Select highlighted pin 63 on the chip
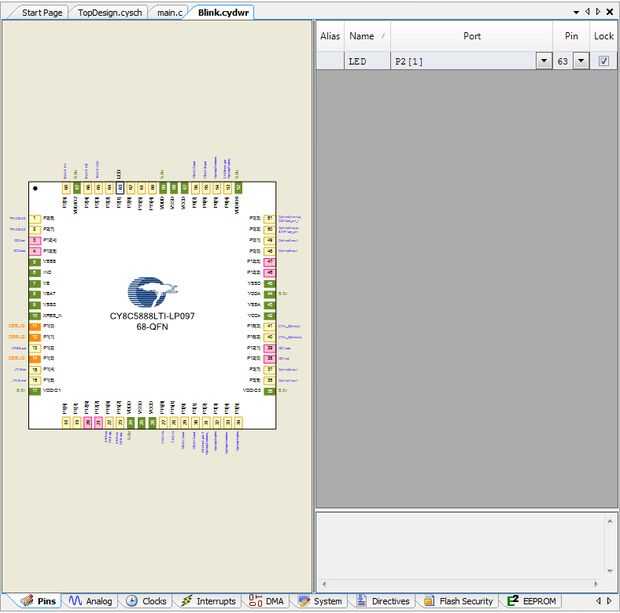This screenshot has height=613, width=620. click(120, 188)
